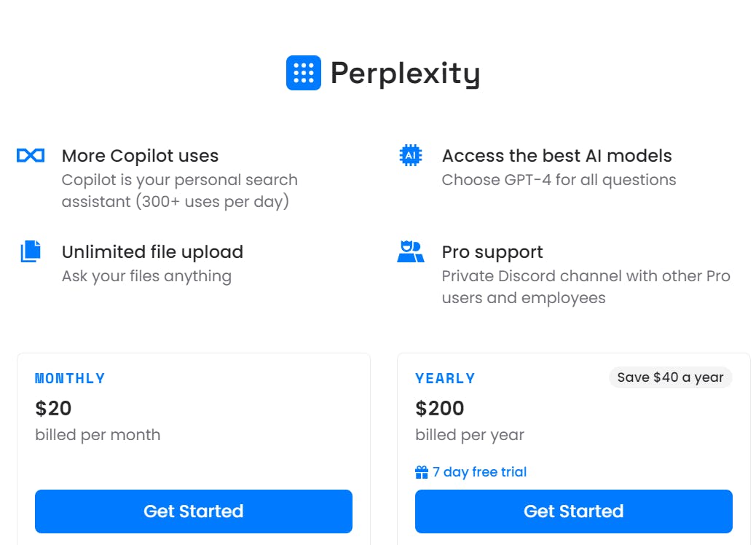Open the 7 day free trial link
The height and width of the screenshot is (545, 756).
tap(479, 472)
